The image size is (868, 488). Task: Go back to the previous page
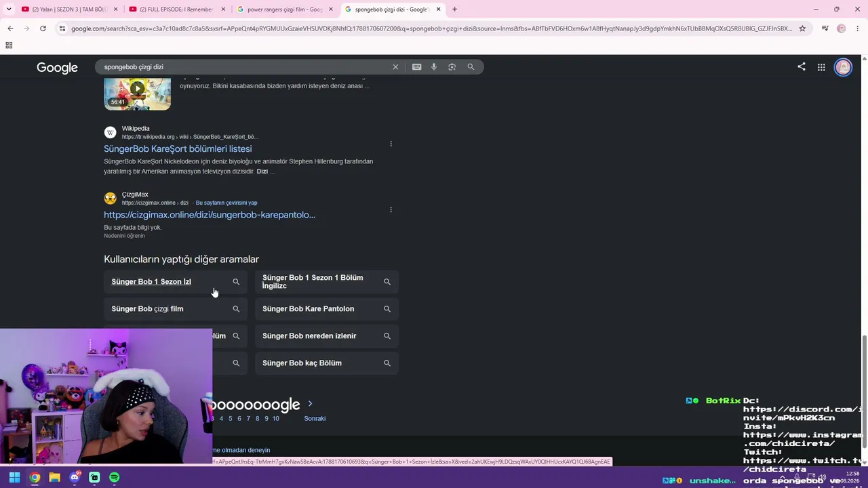click(10, 28)
